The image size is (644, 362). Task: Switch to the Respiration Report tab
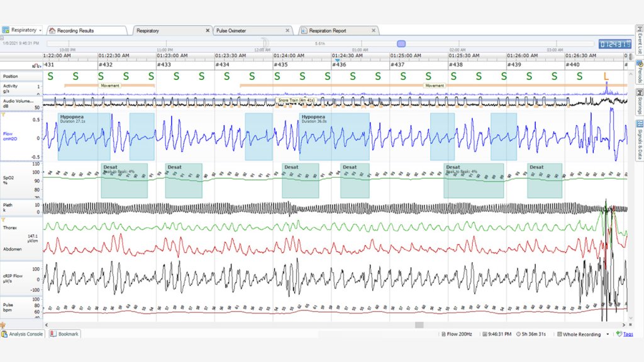tap(335, 30)
